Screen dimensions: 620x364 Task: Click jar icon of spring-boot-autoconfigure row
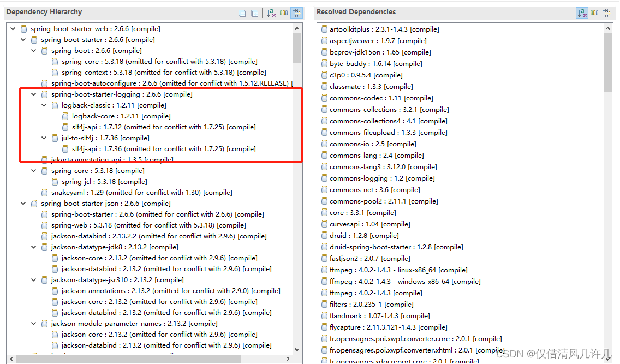tap(45, 83)
